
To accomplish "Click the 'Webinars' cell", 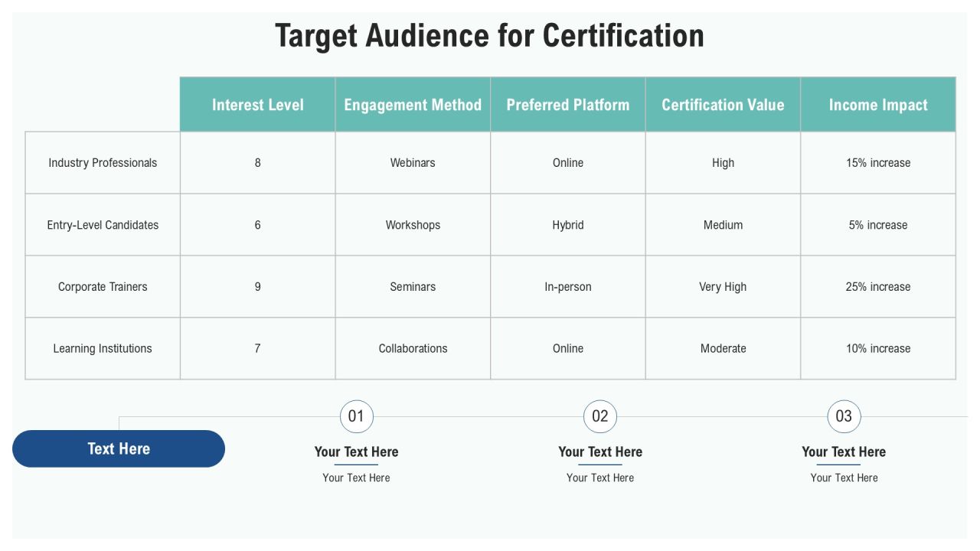I will click(413, 163).
